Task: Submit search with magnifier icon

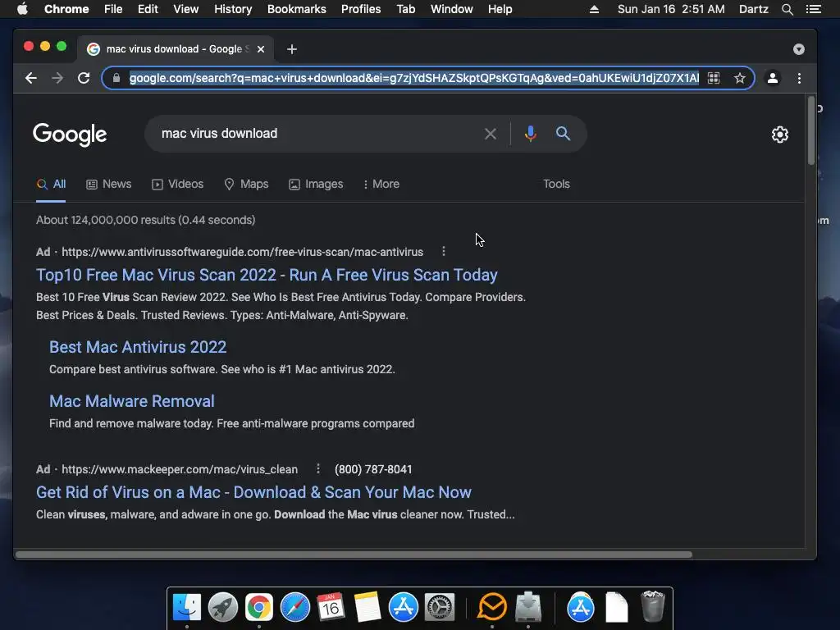Action: pyautogui.click(x=563, y=134)
